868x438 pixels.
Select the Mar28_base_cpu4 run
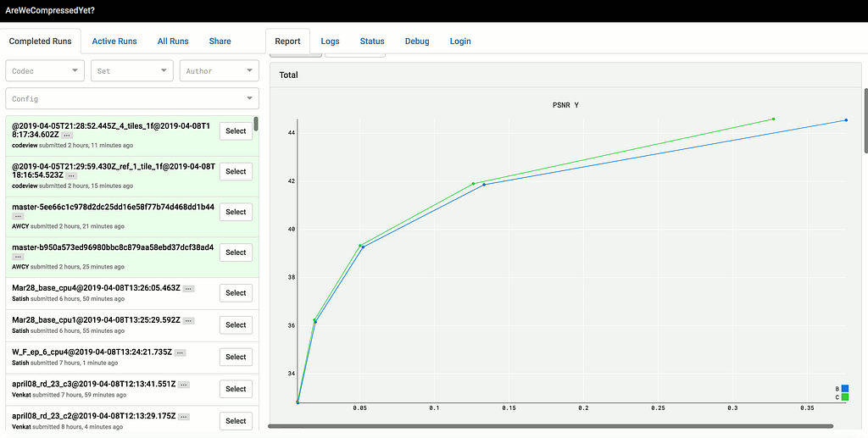(x=236, y=292)
